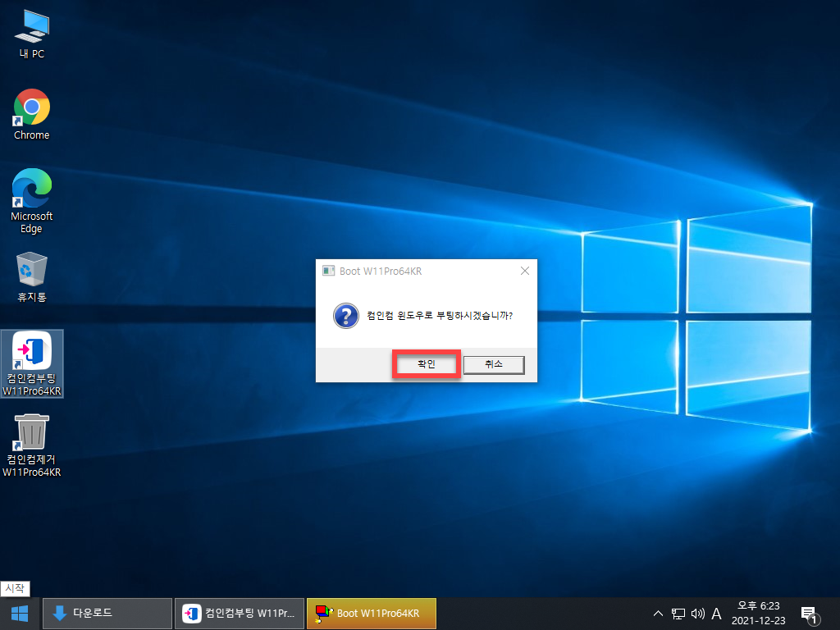
Task: Switch to 다운로드 taskbar window
Action: [x=107, y=614]
